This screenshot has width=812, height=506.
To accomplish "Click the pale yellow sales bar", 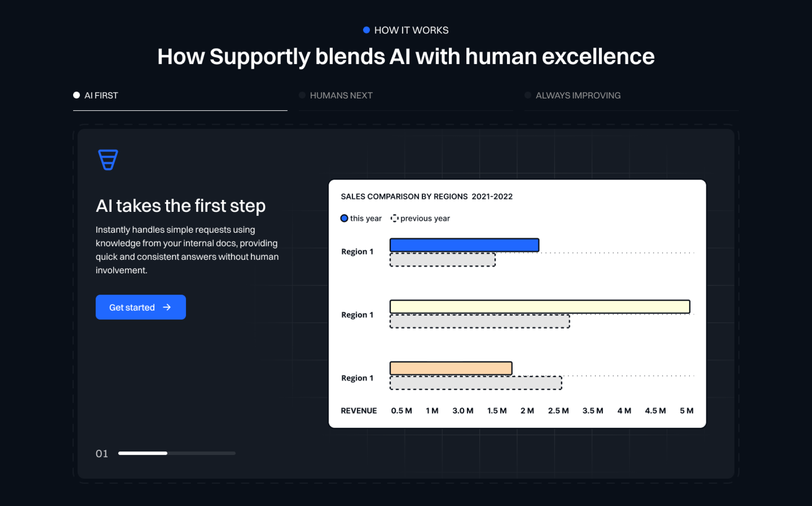I will [x=539, y=307].
